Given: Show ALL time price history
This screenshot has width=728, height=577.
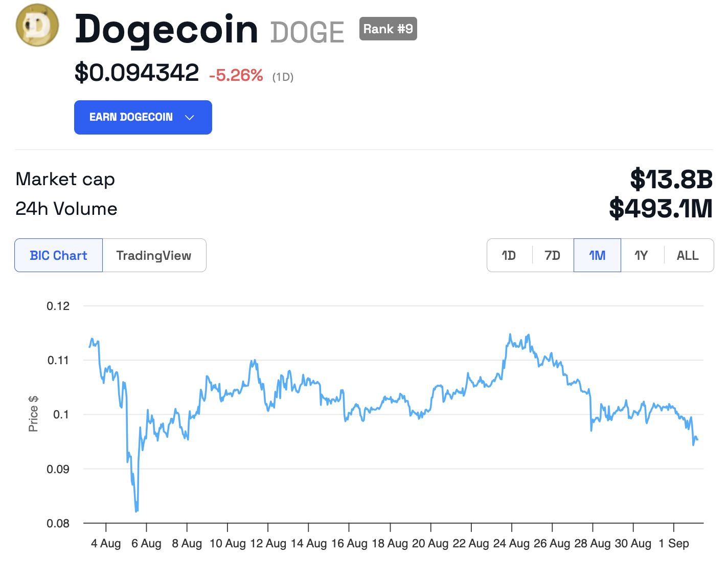Looking at the screenshot, I should (x=688, y=255).
